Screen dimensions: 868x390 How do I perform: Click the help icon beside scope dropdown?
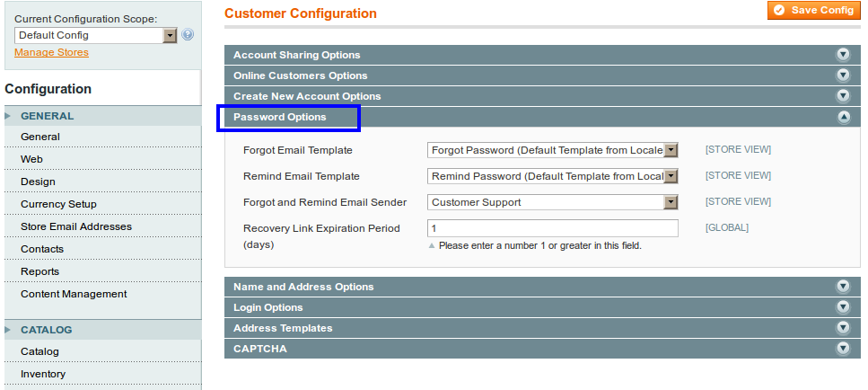pos(188,35)
